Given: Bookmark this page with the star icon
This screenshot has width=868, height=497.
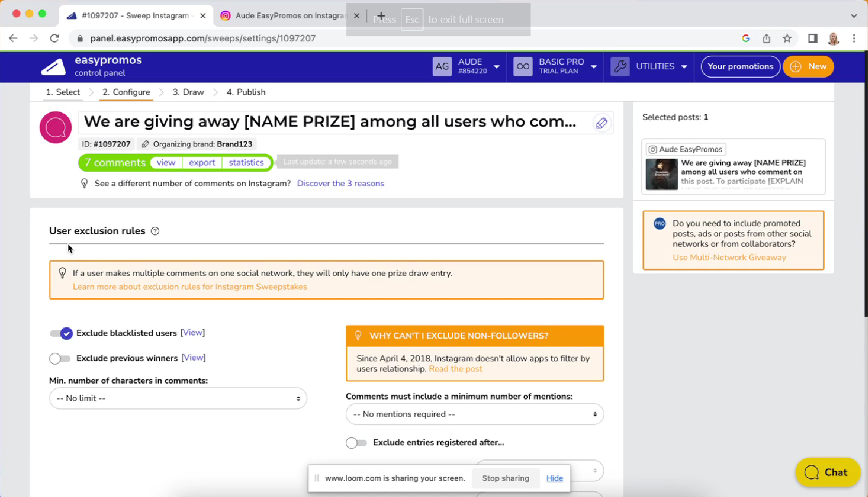Looking at the screenshot, I should (787, 38).
